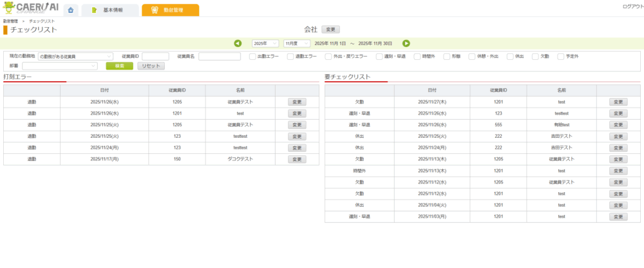Advance to next month with right arrow
Viewport: 644px width, 268px height.
point(406,43)
